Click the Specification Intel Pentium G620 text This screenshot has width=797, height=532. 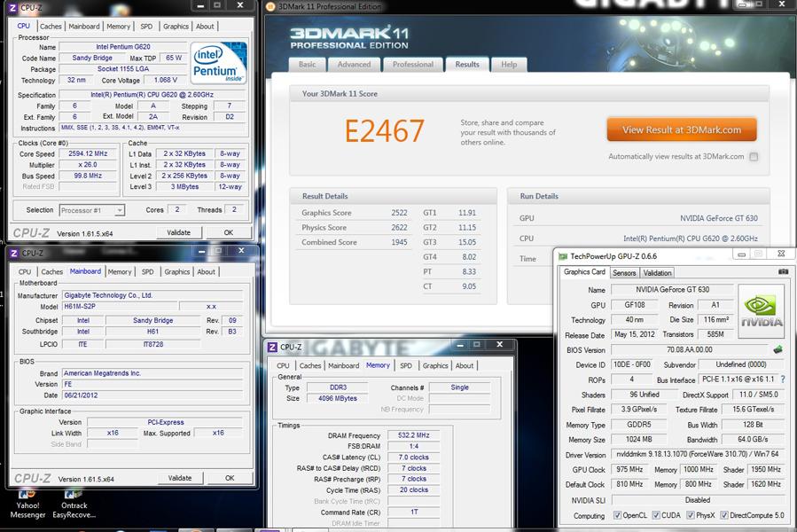click(152, 95)
